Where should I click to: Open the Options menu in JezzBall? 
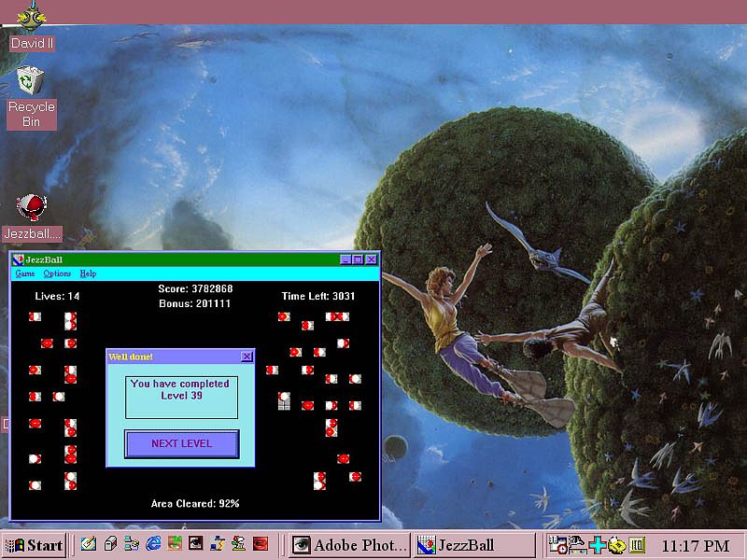coord(57,273)
